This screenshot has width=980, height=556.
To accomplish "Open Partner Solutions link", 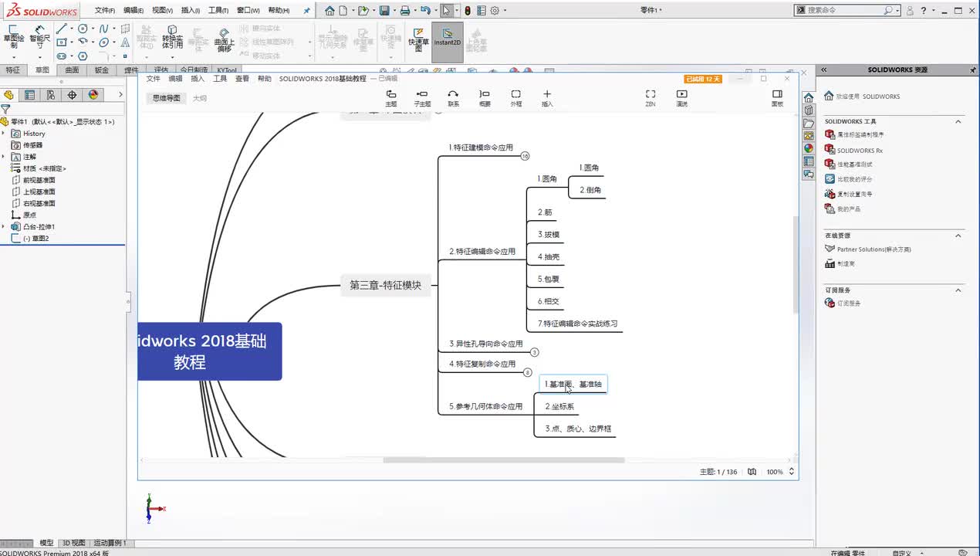I will click(868, 249).
